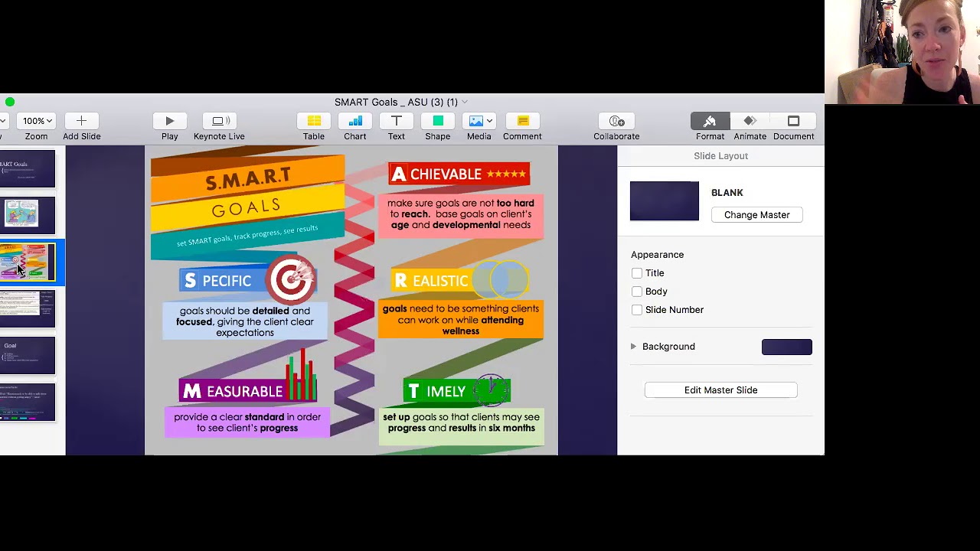Add a Comment note
This screenshot has width=980, height=551.
(x=522, y=121)
